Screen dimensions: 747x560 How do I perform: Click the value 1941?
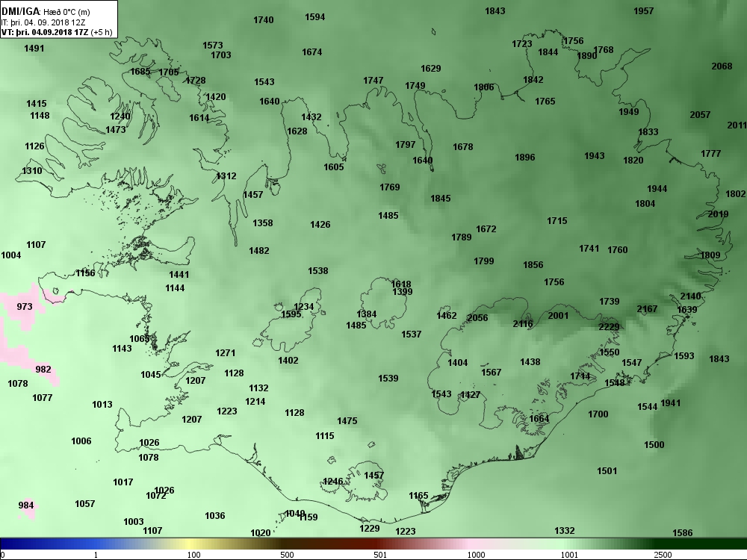(671, 403)
